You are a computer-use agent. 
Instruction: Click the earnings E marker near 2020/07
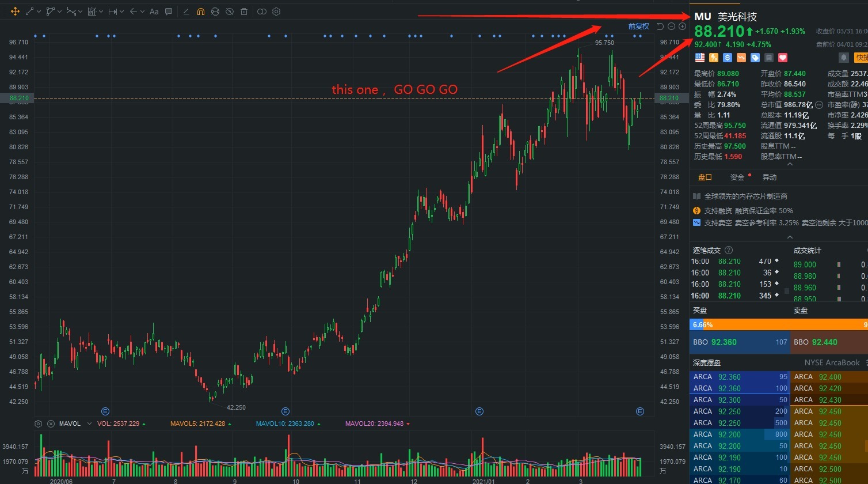(105, 411)
